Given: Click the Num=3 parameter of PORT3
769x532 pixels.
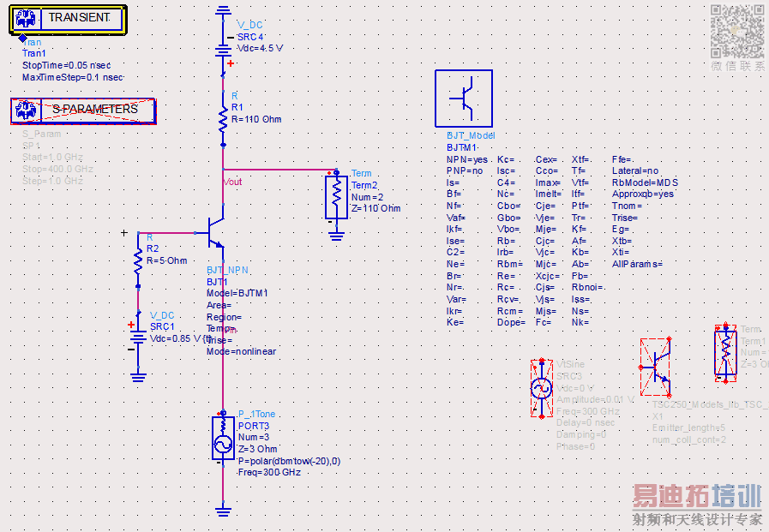Looking at the screenshot, I should pyautogui.click(x=254, y=437).
